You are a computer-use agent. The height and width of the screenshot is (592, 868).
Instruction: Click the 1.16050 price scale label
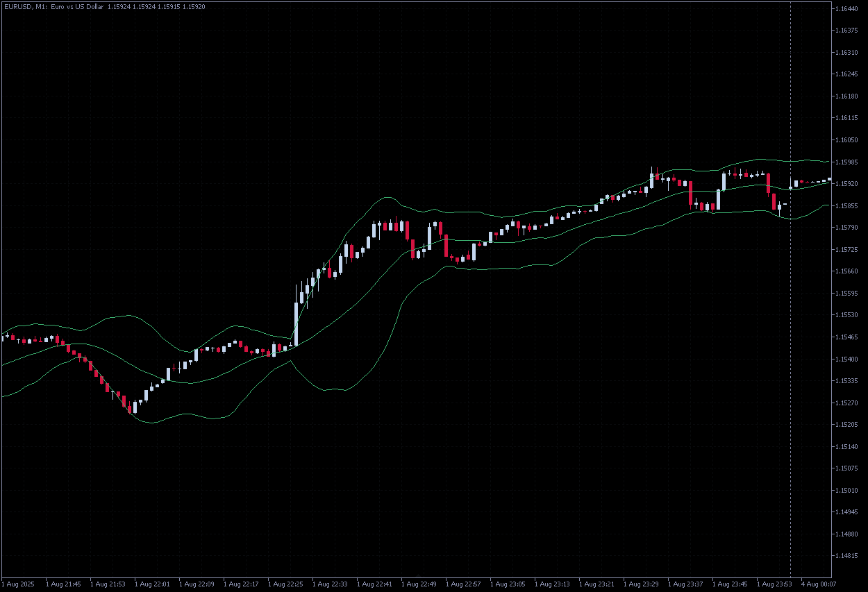point(849,140)
